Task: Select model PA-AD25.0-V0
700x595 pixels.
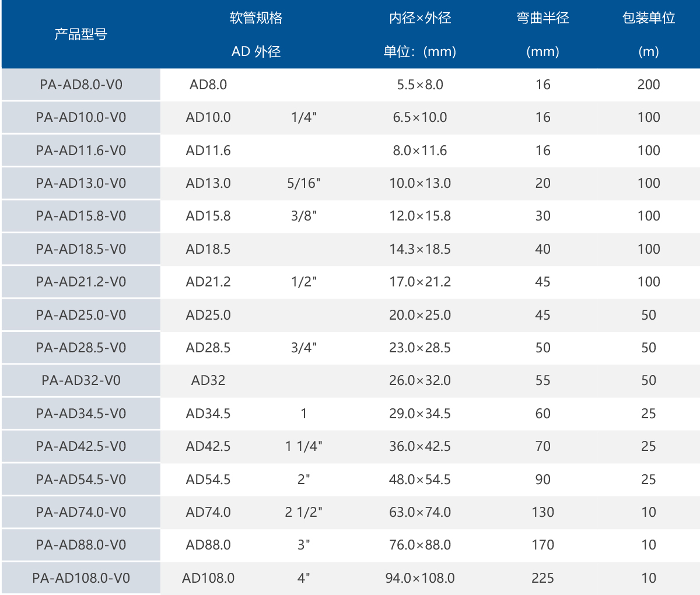Action: click(81, 315)
